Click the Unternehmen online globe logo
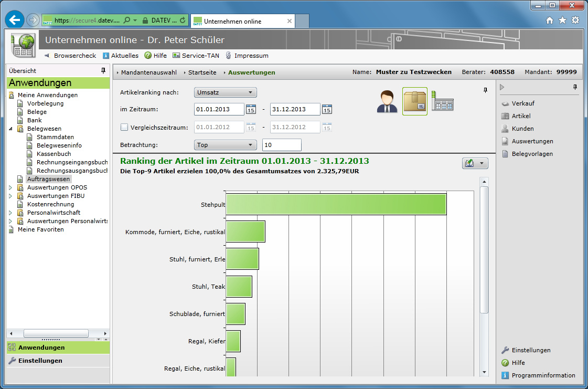 23,46
